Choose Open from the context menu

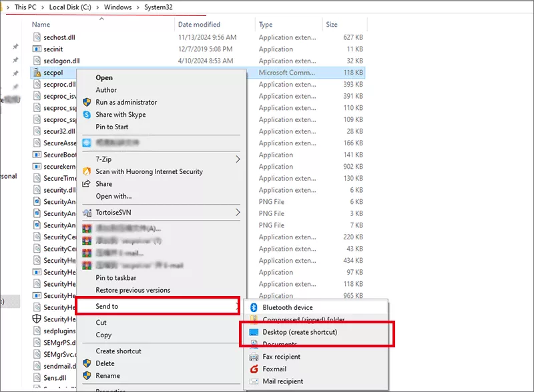pyautogui.click(x=104, y=77)
